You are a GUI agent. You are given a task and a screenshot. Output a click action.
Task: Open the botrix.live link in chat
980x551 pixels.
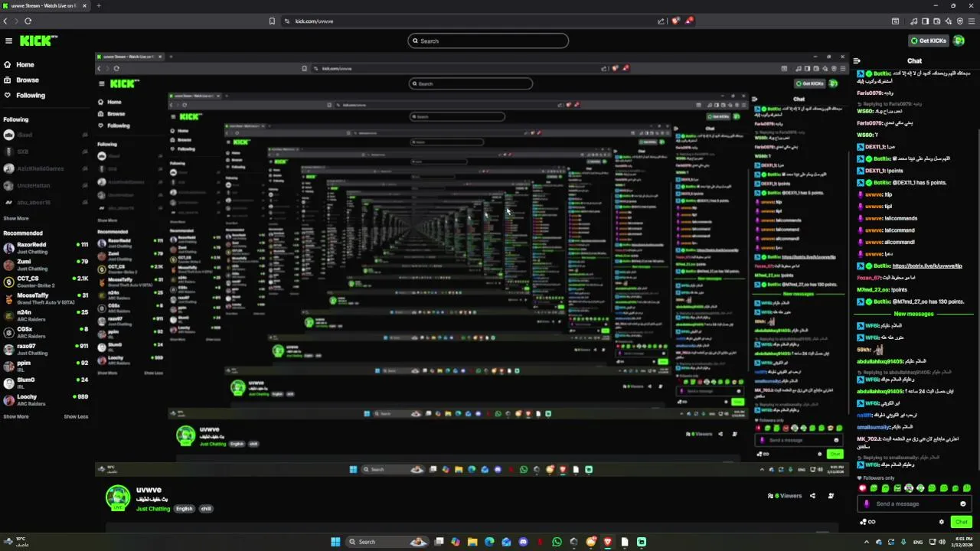[927, 266]
